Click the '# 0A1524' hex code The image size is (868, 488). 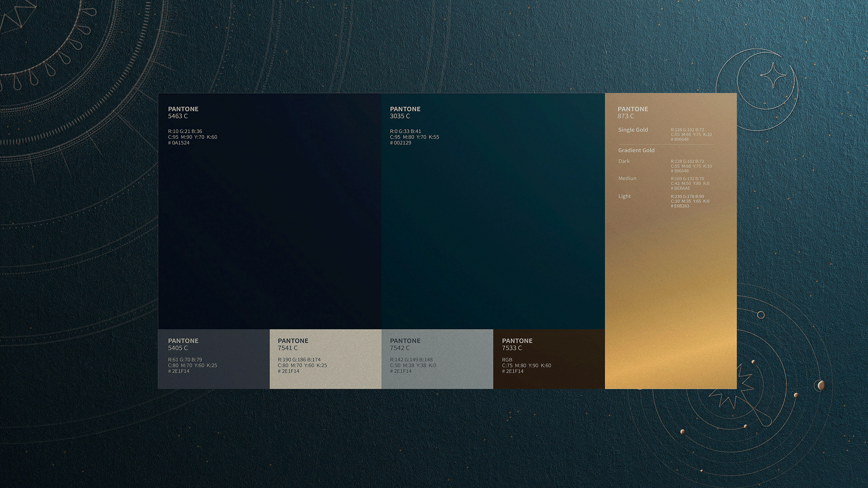tap(179, 143)
